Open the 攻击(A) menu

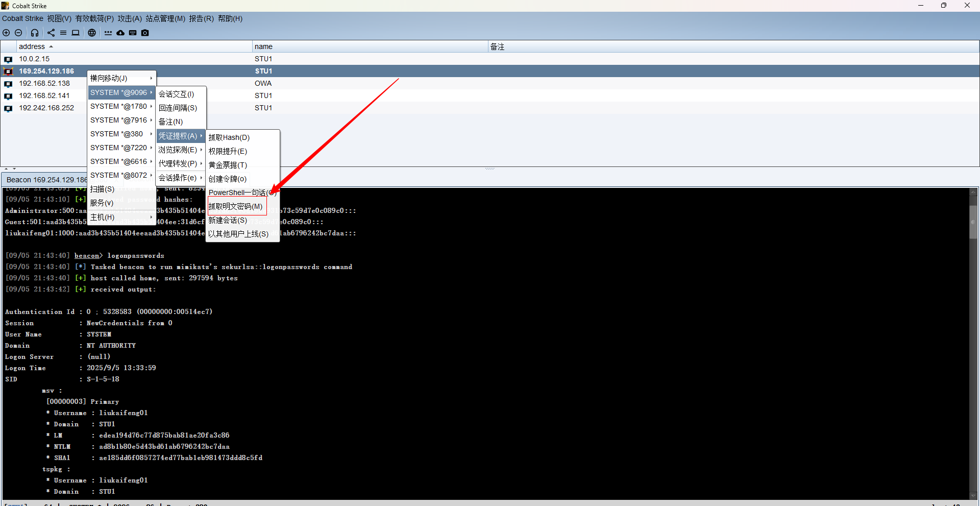click(130, 18)
